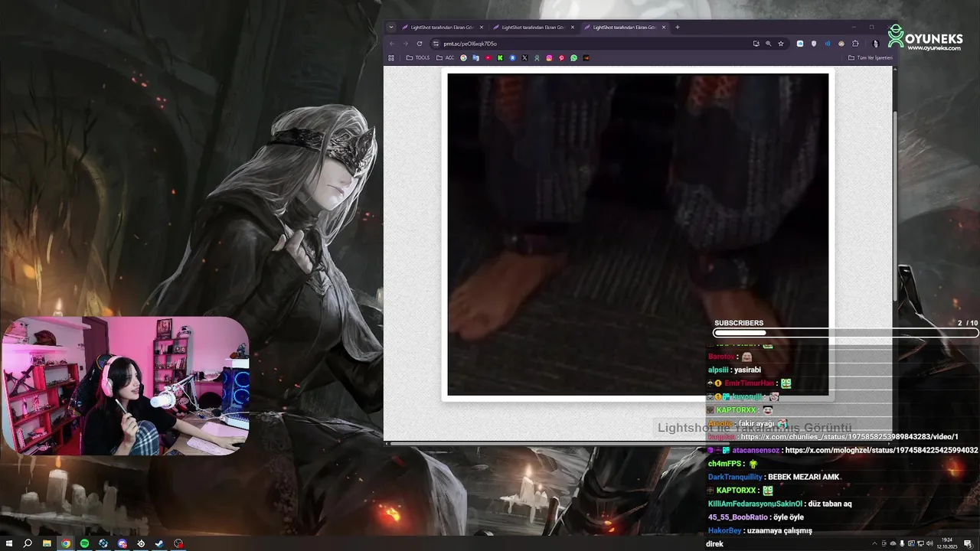Open the x.com chunlies_ link in chat
Image resolution: width=980 pixels, height=551 pixels.
[x=850, y=437]
